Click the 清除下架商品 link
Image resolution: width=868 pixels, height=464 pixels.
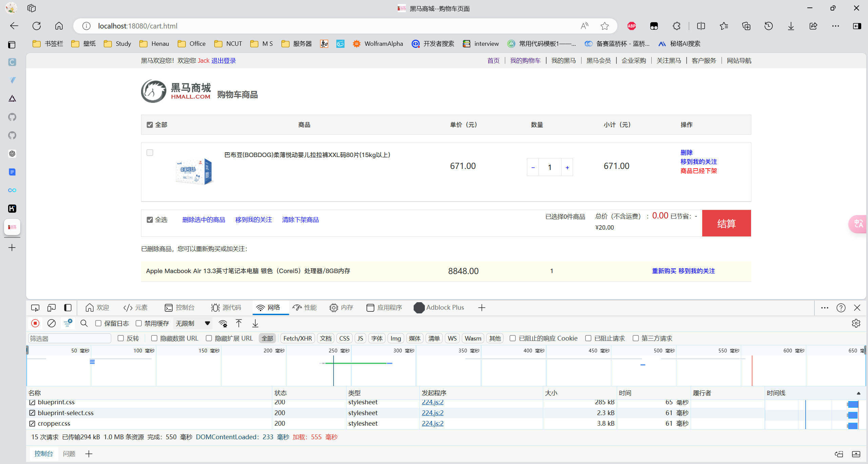coord(300,220)
